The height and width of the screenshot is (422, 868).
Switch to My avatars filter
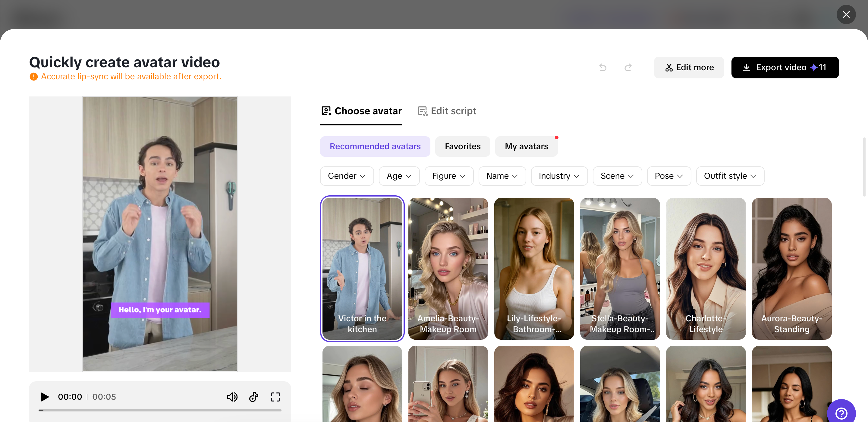[x=526, y=146]
